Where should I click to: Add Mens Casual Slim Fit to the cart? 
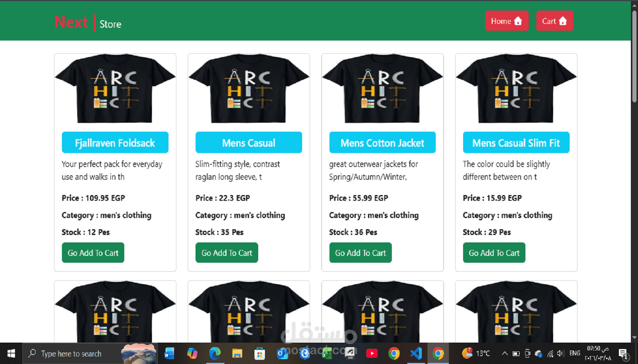[x=494, y=253]
